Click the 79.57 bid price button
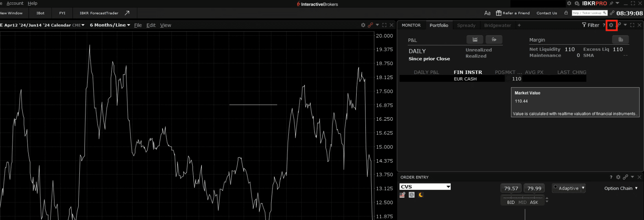 point(511,188)
